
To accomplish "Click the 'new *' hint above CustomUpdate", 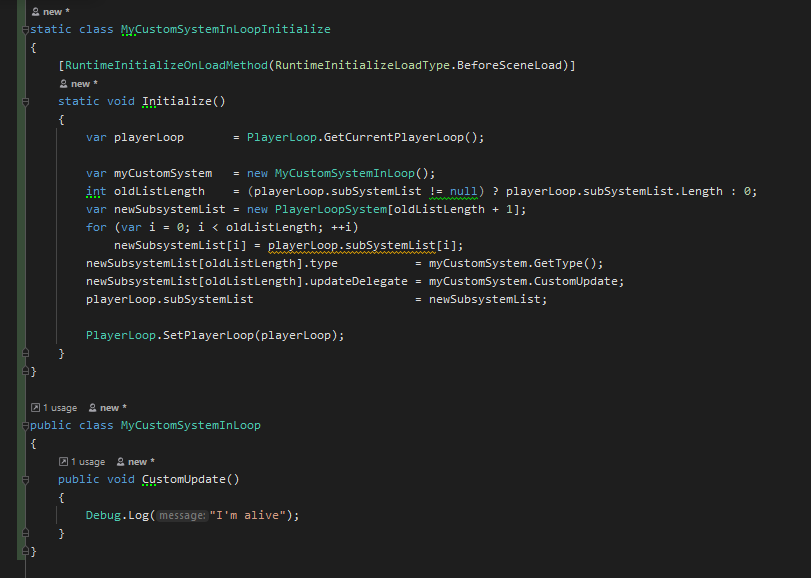I will (x=140, y=461).
